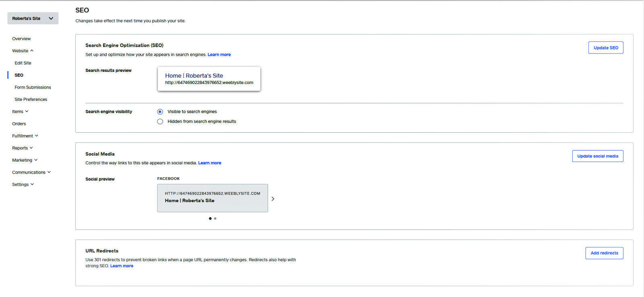Go to Overview in the sidebar
This screenshot has width=644, height=297.
tap(21, 39)
